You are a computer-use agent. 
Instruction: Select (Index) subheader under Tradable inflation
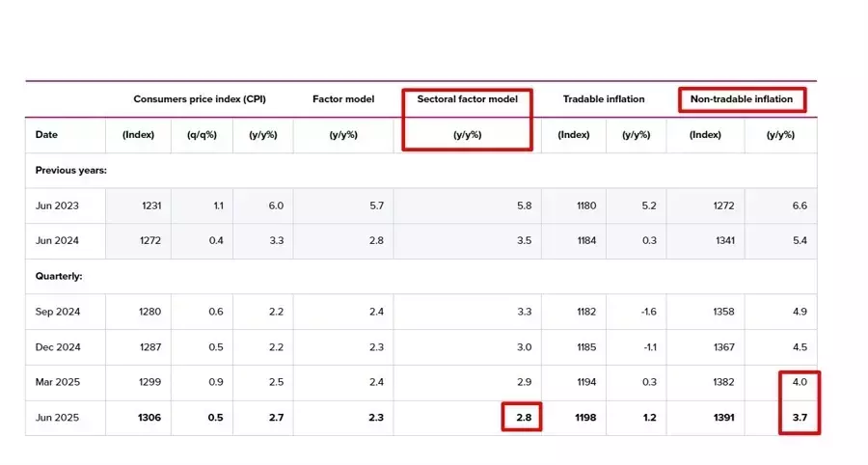tap(574, 134)
